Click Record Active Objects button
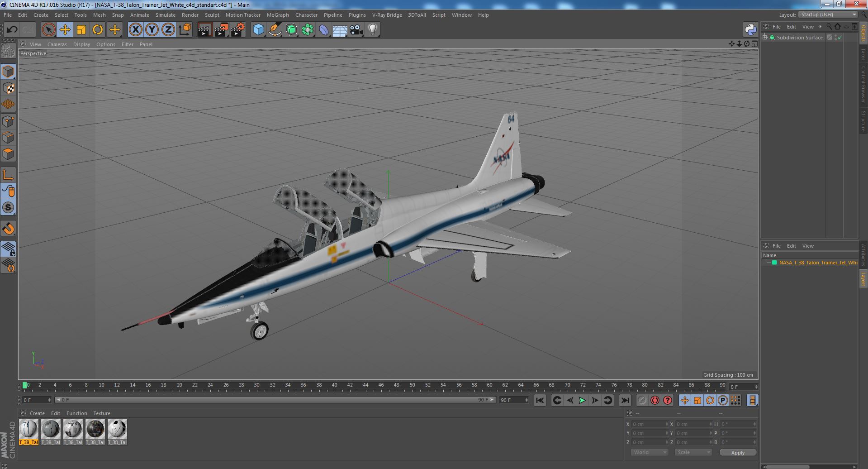Viewport: 868px width, 469px height. tap(642, 400)
